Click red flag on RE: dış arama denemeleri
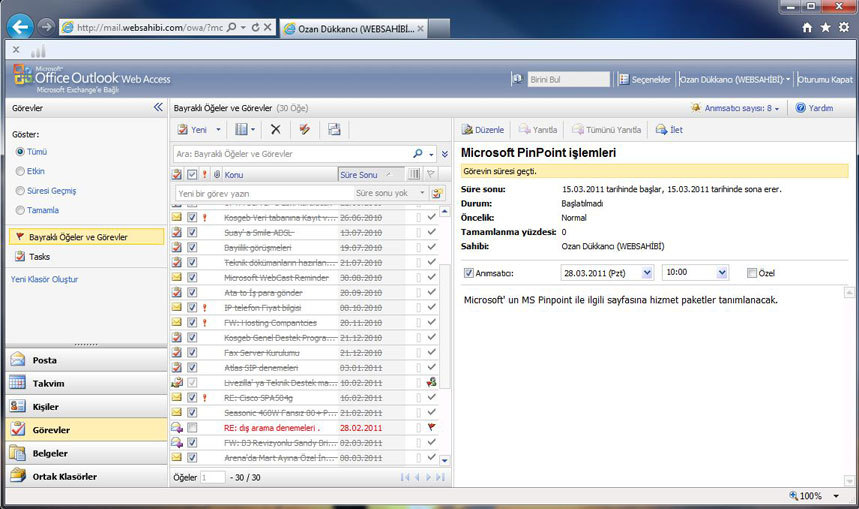The image size is (859, 509). tap(432, 427)
